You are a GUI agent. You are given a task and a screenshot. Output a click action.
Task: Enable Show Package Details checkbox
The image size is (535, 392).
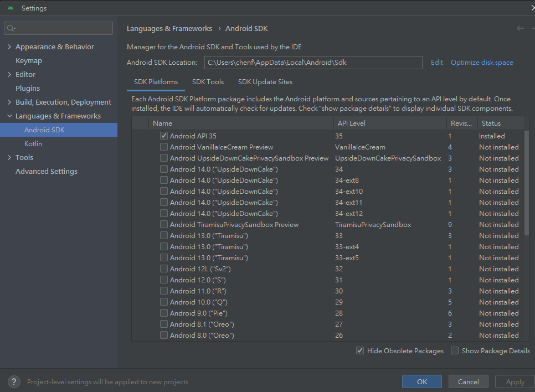455,351
